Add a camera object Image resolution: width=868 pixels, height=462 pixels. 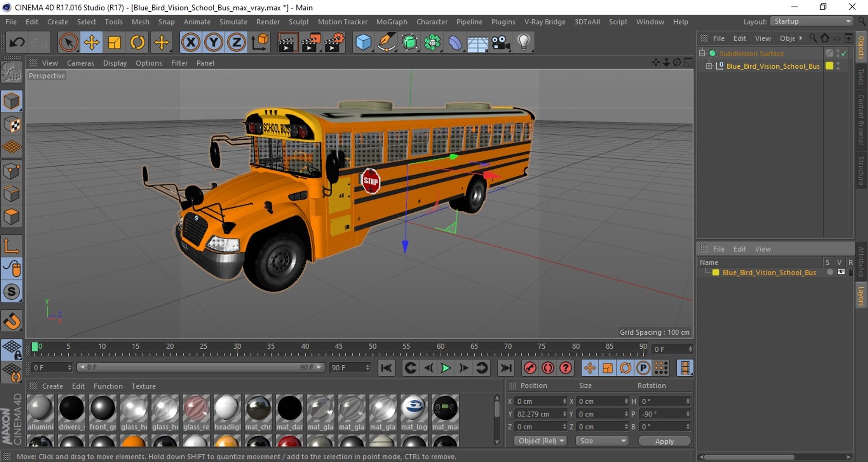click(x=501, y=42)
